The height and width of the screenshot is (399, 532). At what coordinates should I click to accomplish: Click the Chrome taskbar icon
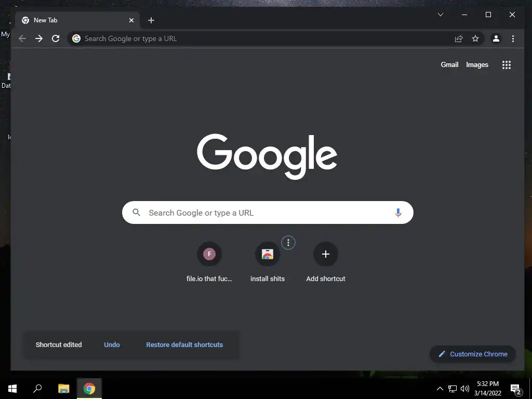click(89, 389)
